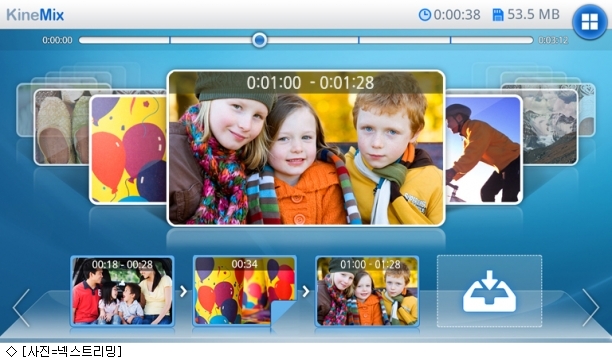The width and height of the screenshot is (612, 363).
Task: Click the timeline playhead knob
Action: [259, 40]
